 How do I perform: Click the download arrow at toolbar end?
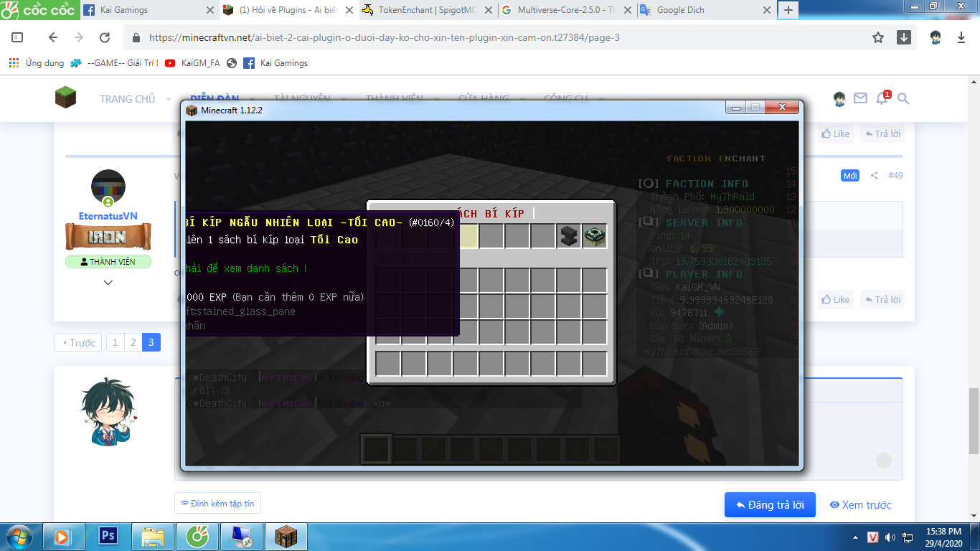pos(961,37)
